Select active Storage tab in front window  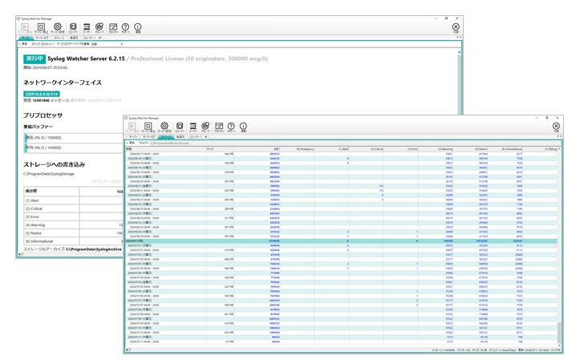165,137
